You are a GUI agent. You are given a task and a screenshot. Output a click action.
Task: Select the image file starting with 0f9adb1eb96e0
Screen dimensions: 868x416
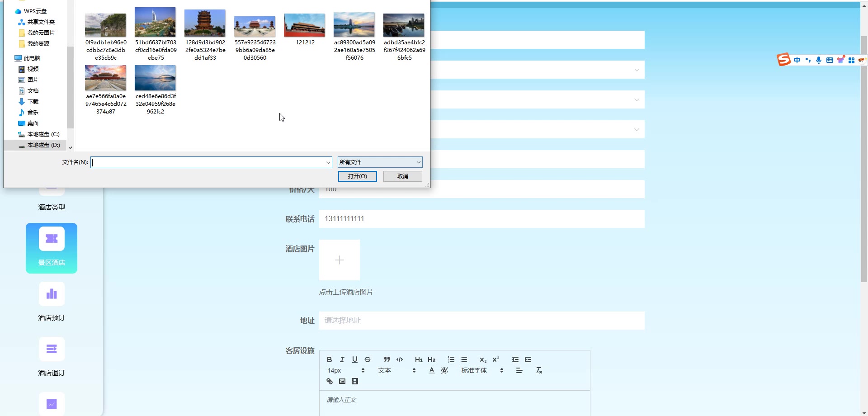click(106, 37)
